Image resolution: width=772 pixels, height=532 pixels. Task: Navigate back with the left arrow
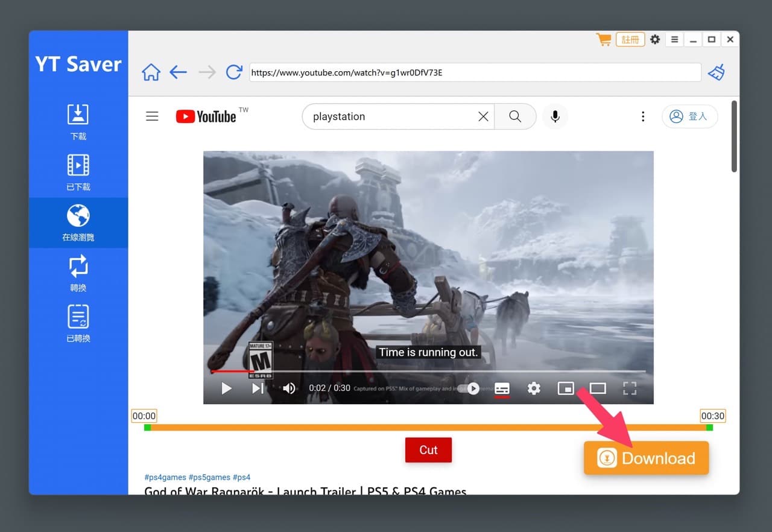pyautogui.click(x=178, y=73)
